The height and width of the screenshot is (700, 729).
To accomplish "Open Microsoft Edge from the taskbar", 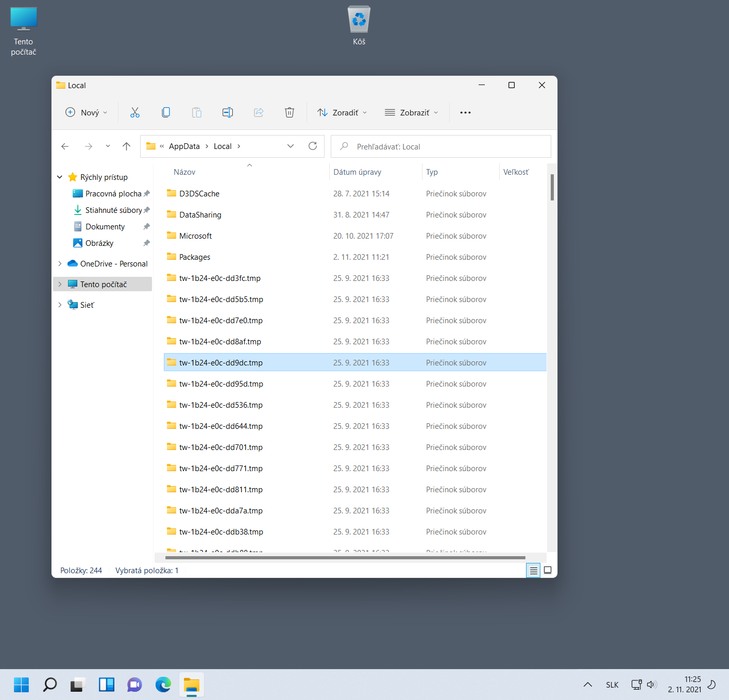I will pyautogui.click(x=163, y=685).
